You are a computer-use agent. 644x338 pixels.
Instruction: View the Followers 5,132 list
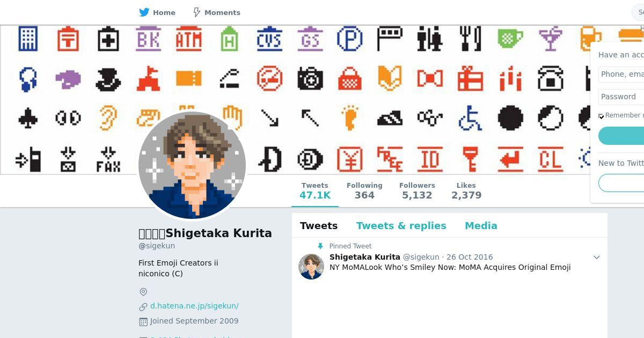click(417, 190)
